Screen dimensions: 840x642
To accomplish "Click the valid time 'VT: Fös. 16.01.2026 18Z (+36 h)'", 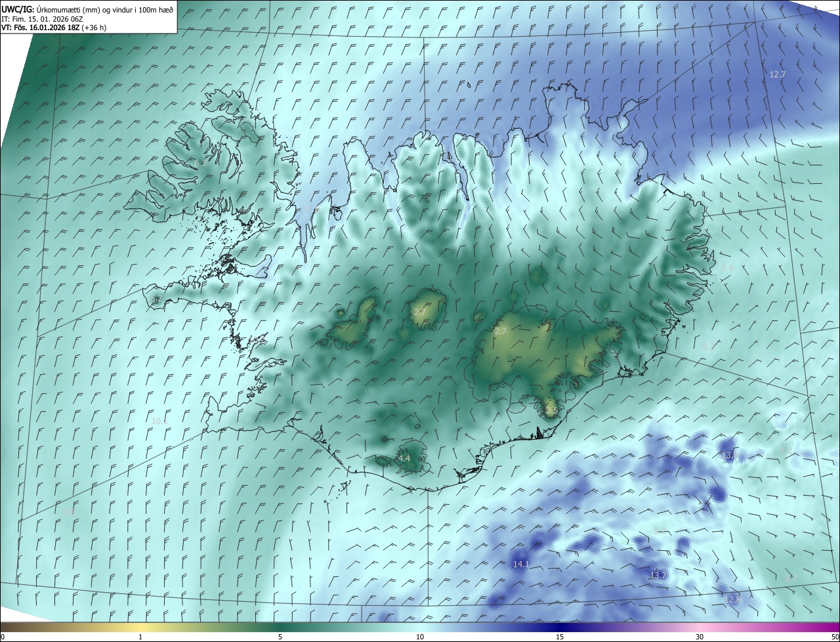I will [53, 28].
